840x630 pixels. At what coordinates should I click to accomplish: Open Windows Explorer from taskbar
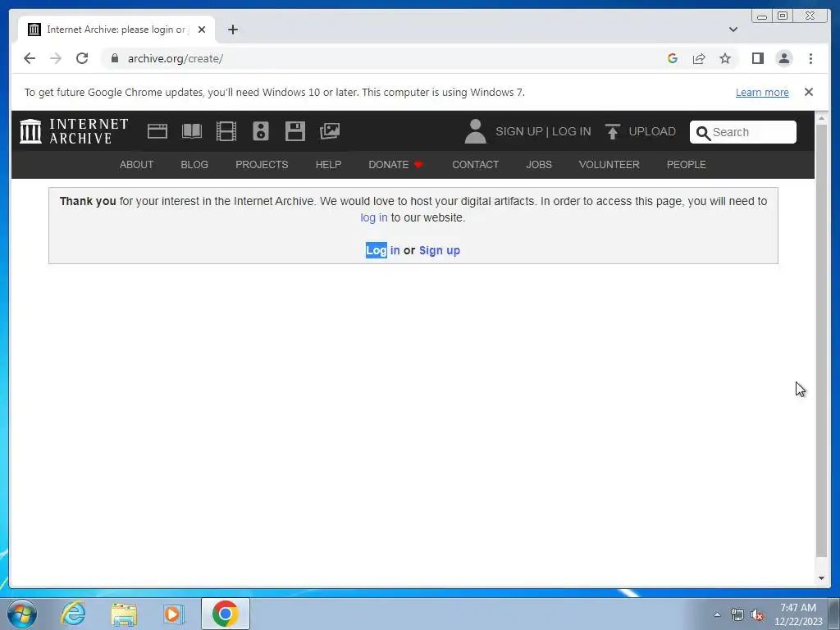pos(124,614)
